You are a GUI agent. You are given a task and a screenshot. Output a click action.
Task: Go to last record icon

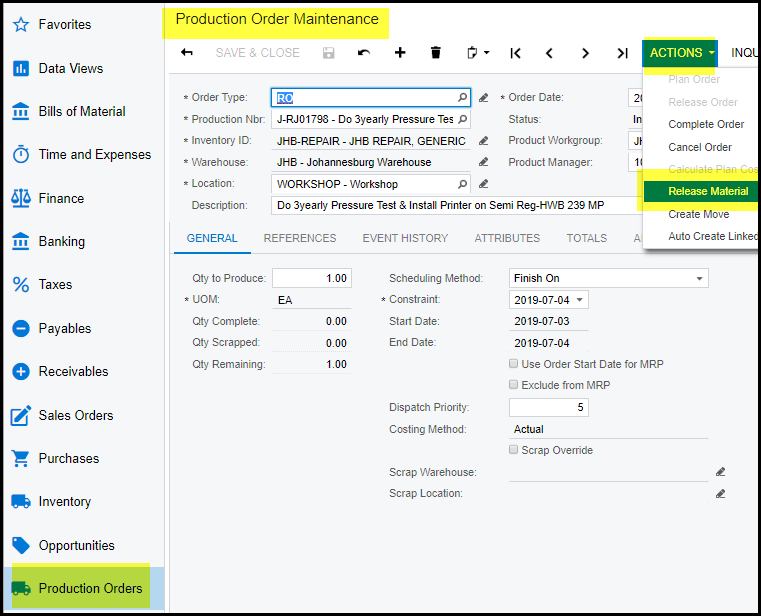click(x=622, y=53)
